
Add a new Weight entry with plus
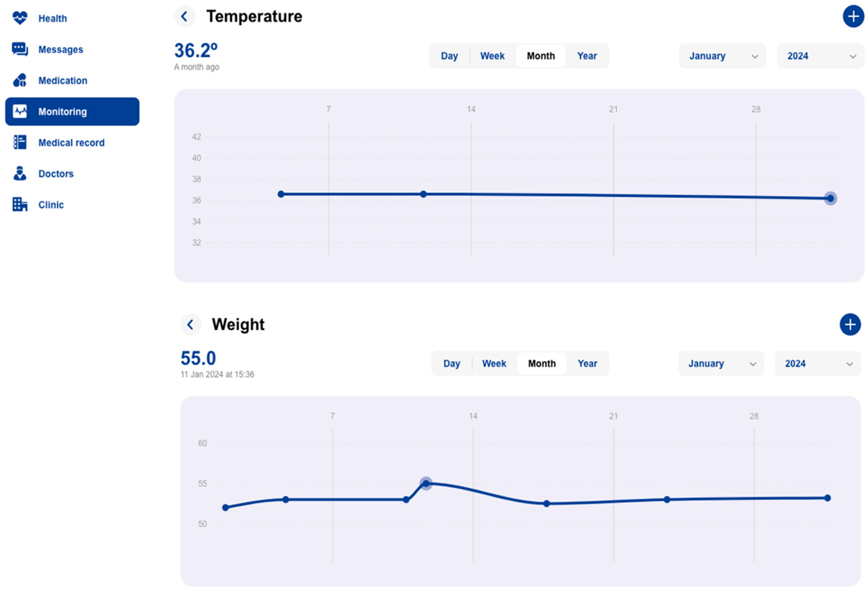point(850,324)
